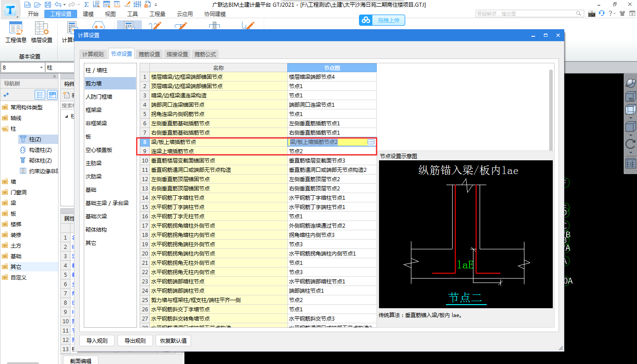Click the 导出规则 button
Image resolution: width=637 pixels, height=364 pixels.
click(x=135, y=341)
